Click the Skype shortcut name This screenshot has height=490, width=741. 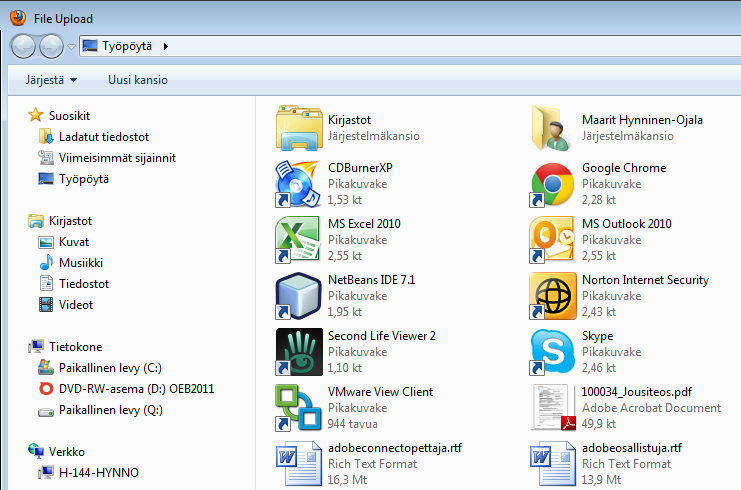pos(598,335)
